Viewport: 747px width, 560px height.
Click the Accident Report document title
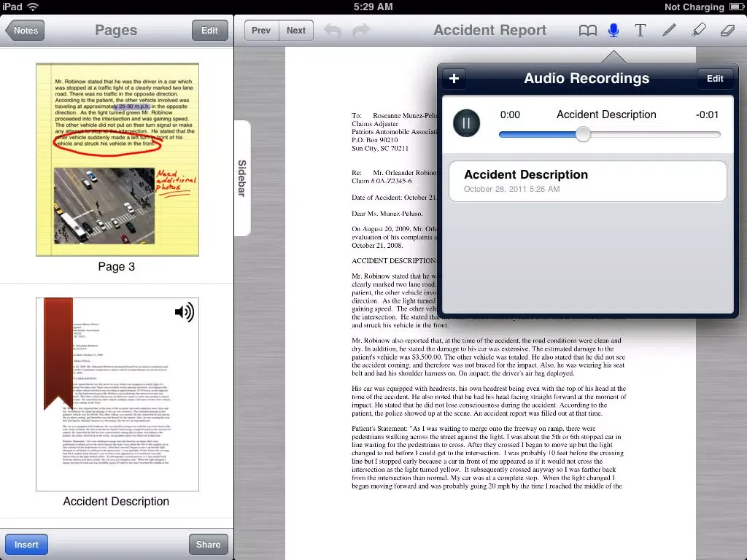(x=489, y=30)
